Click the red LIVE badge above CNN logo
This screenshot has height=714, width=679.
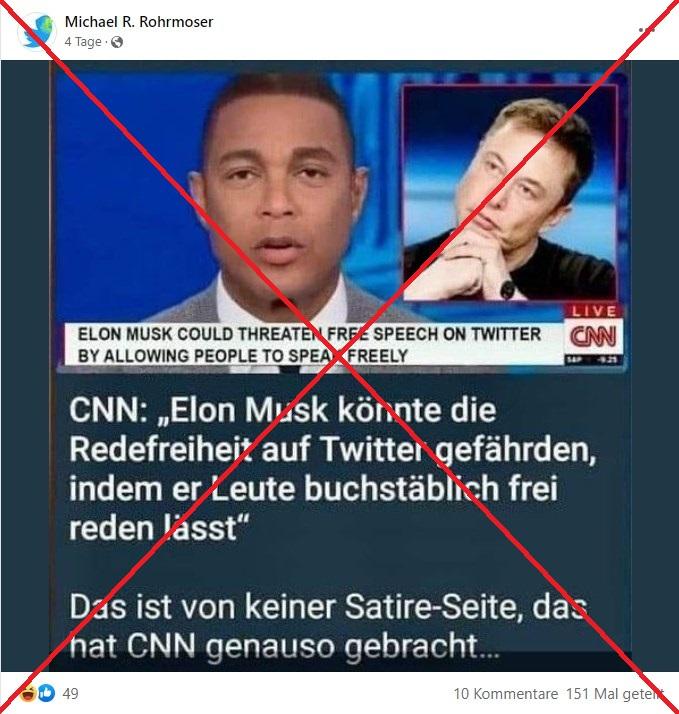click(594, 312)
